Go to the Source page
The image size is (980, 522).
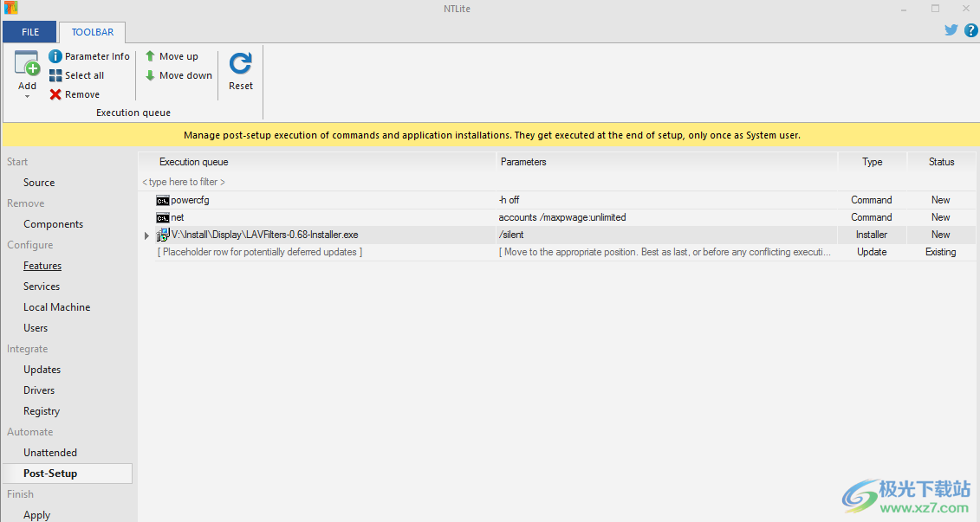pyautogui.click(x=39, y=183)
